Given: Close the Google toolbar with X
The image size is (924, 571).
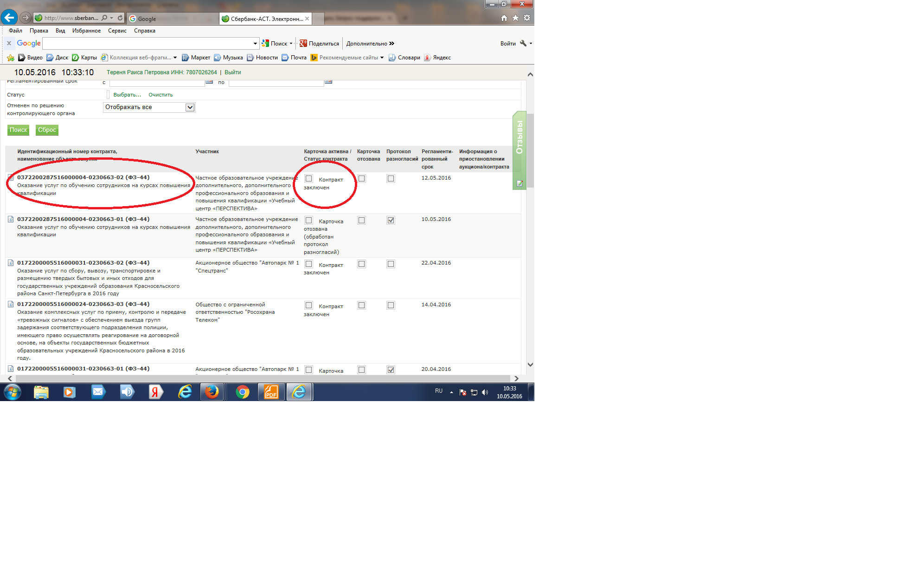Looking at the screenshot, I should coord(9,43).
